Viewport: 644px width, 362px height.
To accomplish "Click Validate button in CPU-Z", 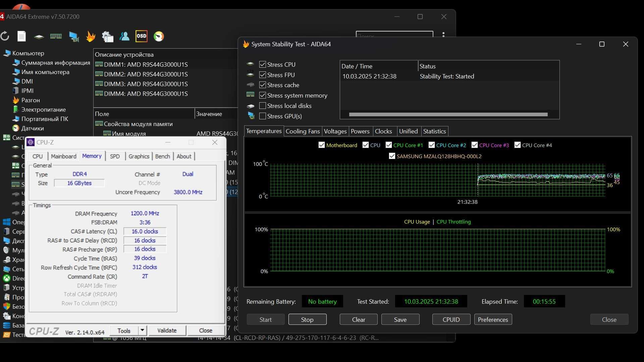I will pos(167,330).
